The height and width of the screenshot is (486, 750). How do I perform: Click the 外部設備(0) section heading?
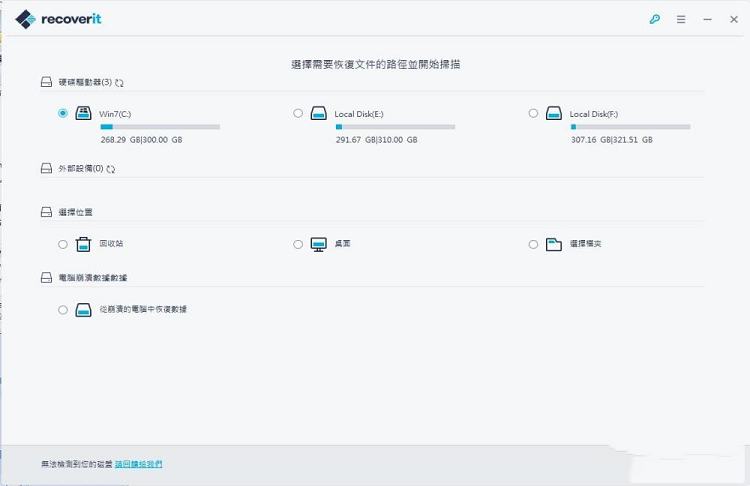(x=81, y=168)
